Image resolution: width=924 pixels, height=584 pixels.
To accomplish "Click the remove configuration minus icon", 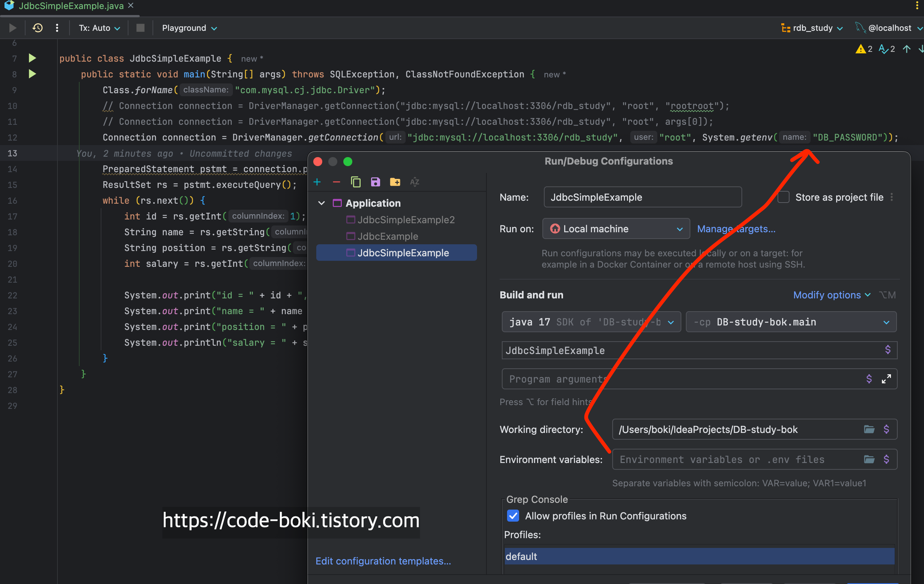I will [337, 182].
